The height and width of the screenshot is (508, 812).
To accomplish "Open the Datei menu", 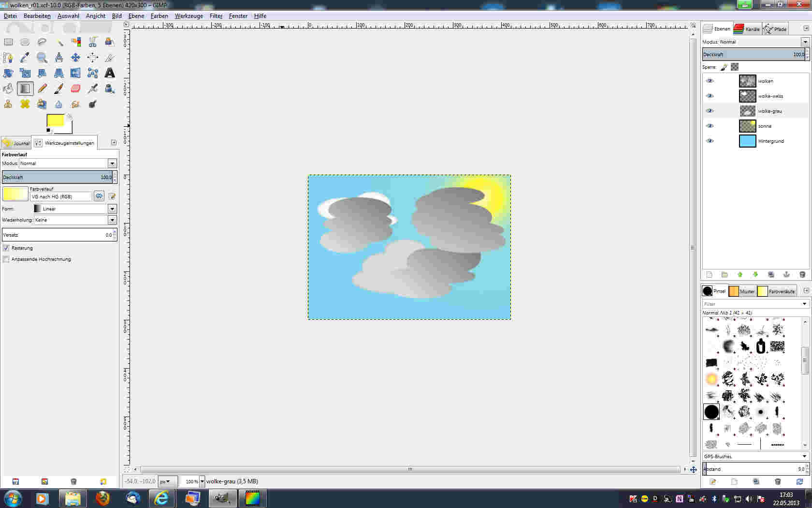I will [x=10, y=16].
